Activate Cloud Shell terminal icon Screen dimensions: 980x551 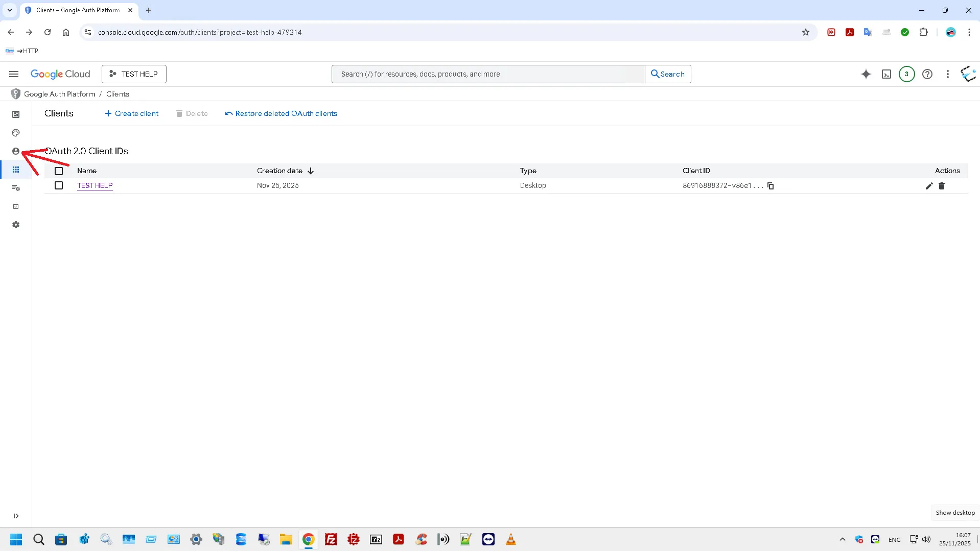coord(886,74)
